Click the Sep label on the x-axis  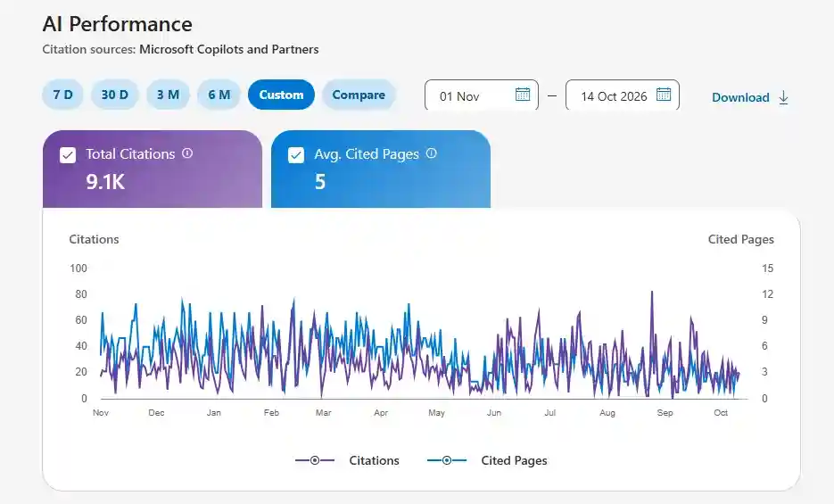click(x=665, y=412)
